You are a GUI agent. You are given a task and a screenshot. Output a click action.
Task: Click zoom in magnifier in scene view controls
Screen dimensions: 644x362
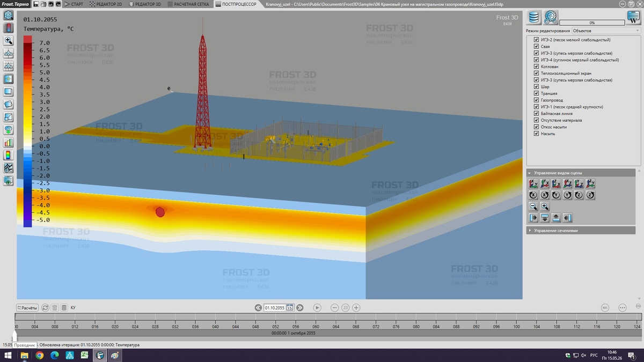tap(545, 206)
